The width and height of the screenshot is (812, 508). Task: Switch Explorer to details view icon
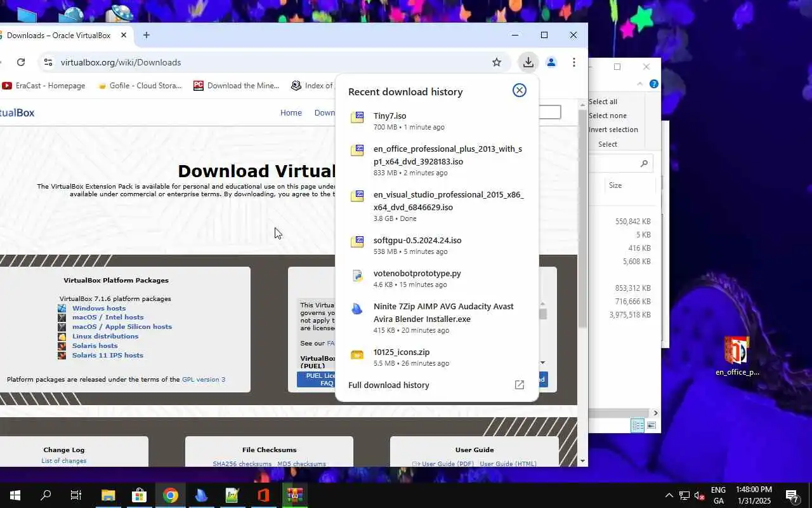[x=638, y=425]
